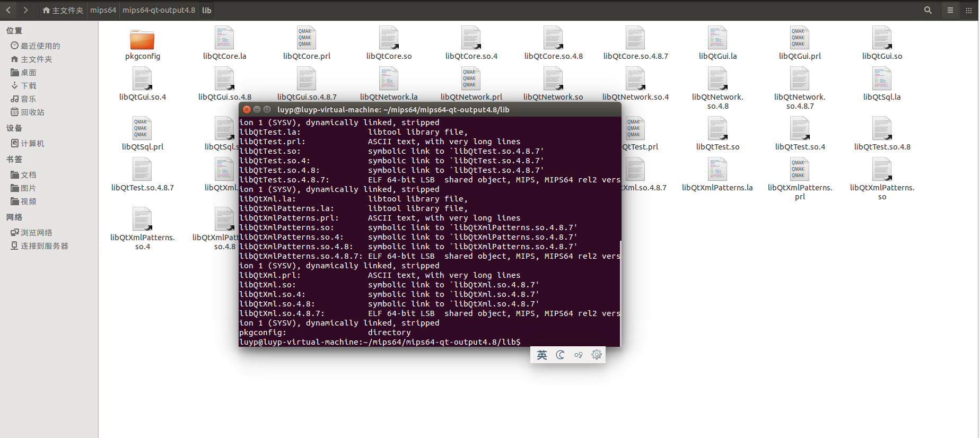Toggle the 英 input language indicator
This screenshot has width=980, height=438.
click(x=542, y=355)
